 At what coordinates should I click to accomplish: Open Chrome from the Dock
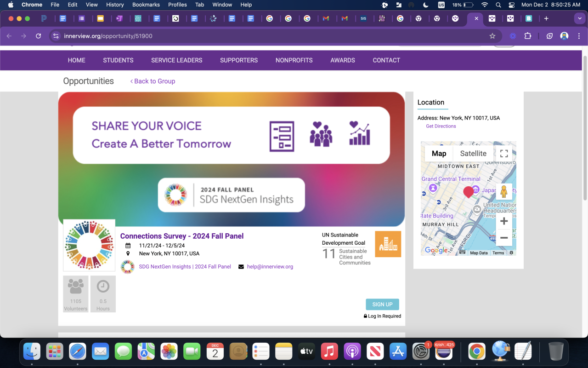[477, 351]
